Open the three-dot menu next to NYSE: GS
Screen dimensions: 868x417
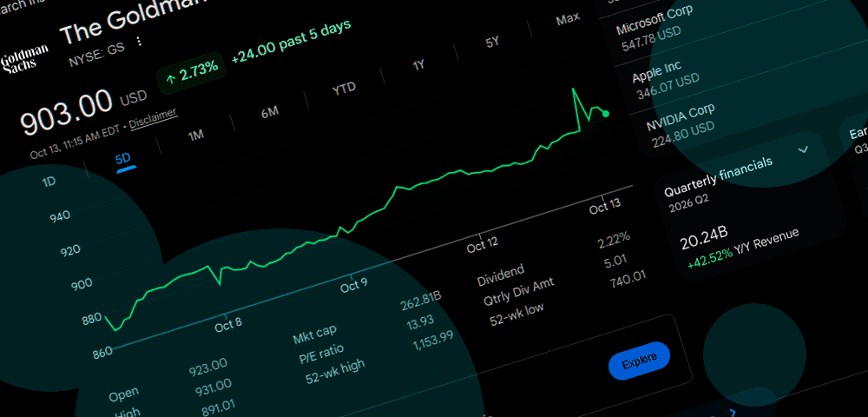[x=140, y=42]
